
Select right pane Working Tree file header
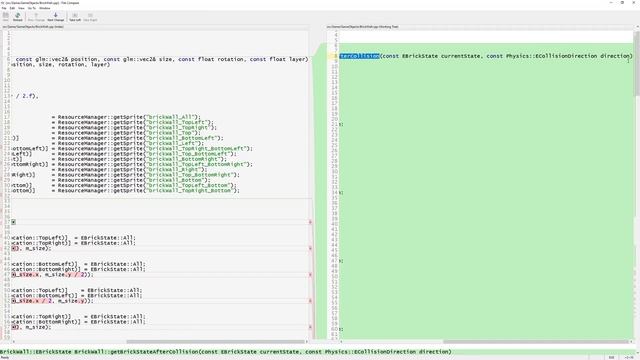coord(362,27)
